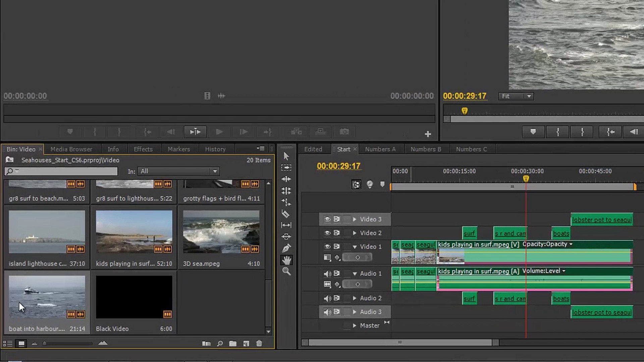Screen dimensions: 644x362
Task: Switch to the Effects tab
Action: [143, 149]
